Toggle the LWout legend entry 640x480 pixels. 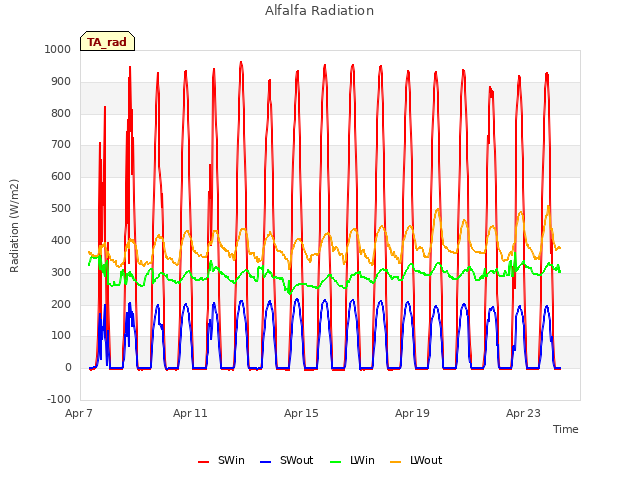pyautogui.click(x=416, y=460)
